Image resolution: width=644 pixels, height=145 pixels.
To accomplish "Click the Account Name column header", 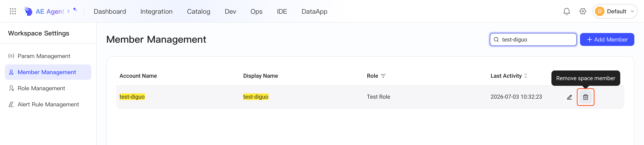I will tap(138, 76).
